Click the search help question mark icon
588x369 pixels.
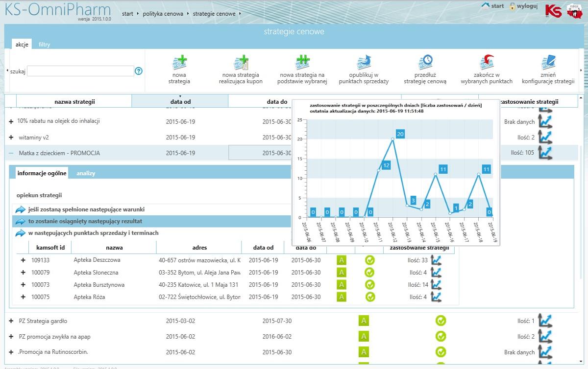[139, 71]
